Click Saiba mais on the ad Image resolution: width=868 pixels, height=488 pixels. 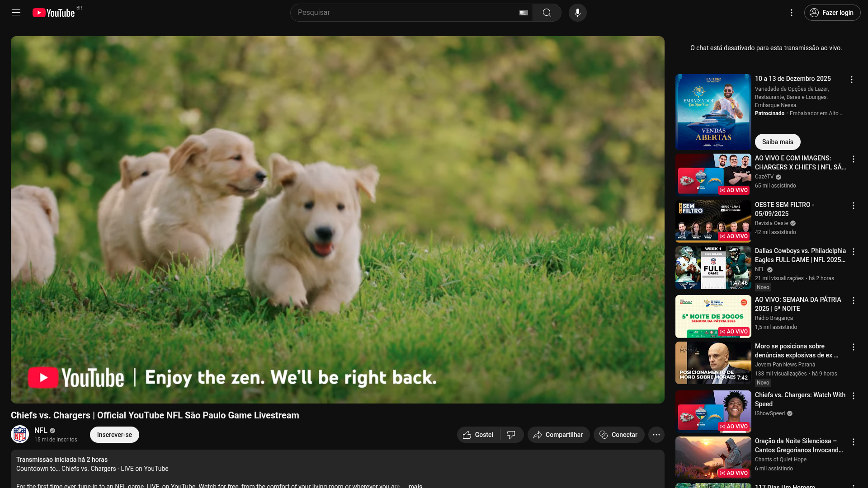click(x=778, y=142)
